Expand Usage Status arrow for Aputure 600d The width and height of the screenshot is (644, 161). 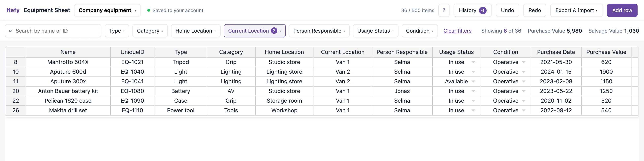tap(473, 72)
